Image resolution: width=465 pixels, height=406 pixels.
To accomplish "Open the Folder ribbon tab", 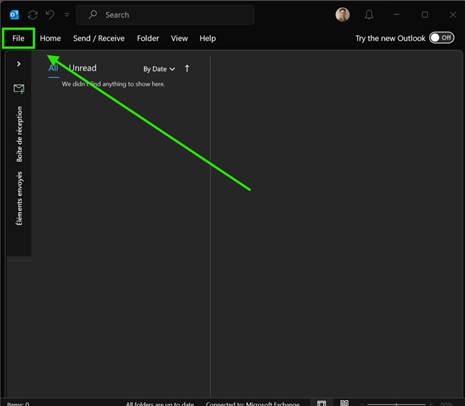I will tap(148, 38).
